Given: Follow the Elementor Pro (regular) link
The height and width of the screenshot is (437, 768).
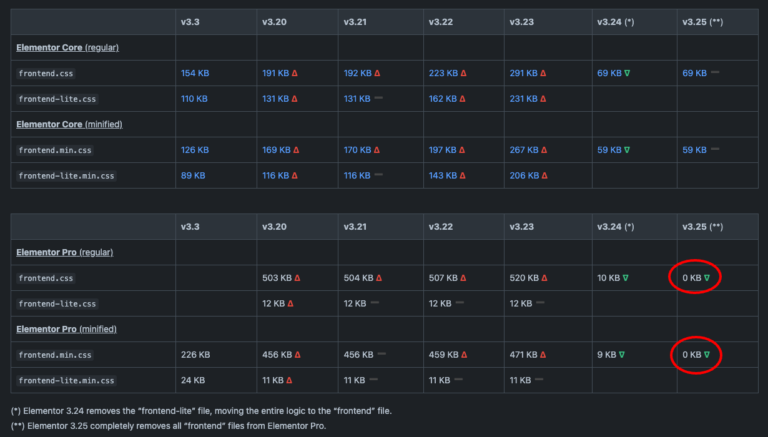Looking at the screenshot, I should (66, 251).
